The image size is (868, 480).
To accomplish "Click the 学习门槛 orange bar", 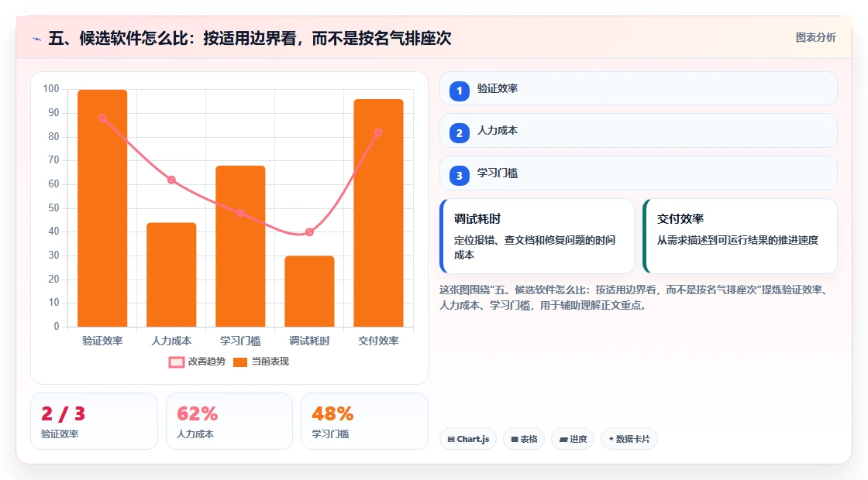I will tap(240, 246).
